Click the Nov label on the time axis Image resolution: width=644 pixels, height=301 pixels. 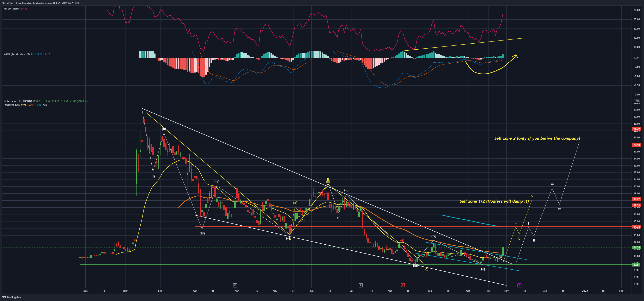506,291
